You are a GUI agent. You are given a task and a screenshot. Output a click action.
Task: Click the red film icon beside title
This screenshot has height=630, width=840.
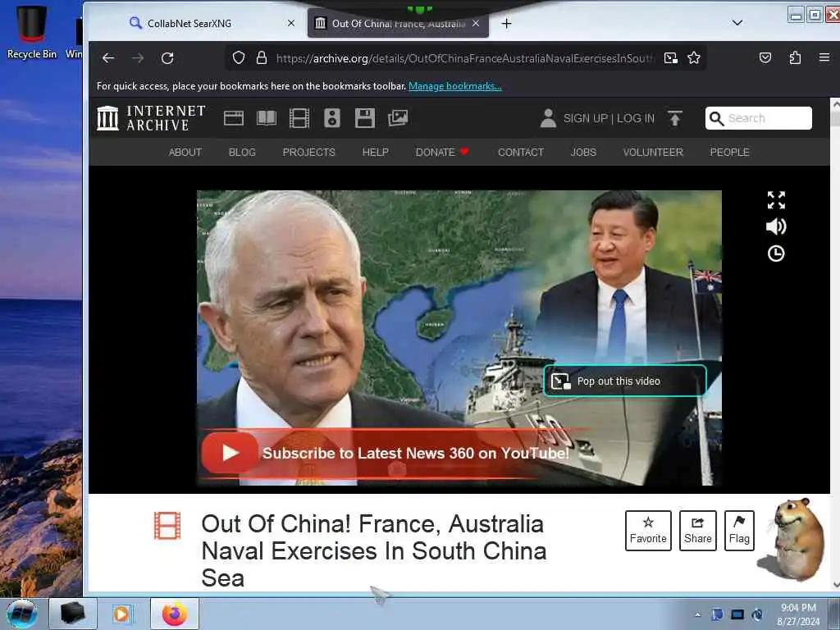[x=167, y=526]
